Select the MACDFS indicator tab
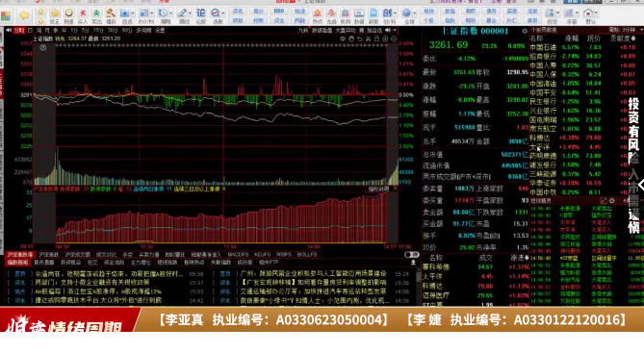Screen dimensions: 644x354 (x=238, y=255)
